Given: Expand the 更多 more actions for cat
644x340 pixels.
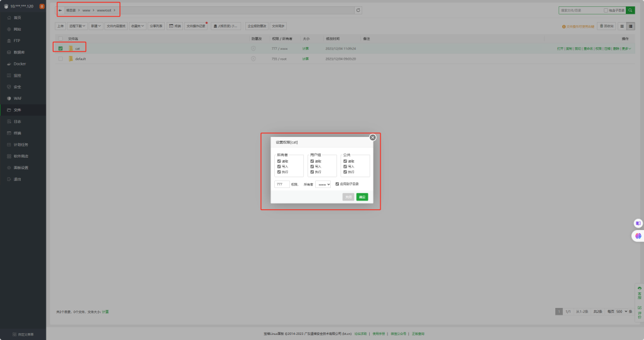Looking at the screenshot, I should (x=626, y=48).
